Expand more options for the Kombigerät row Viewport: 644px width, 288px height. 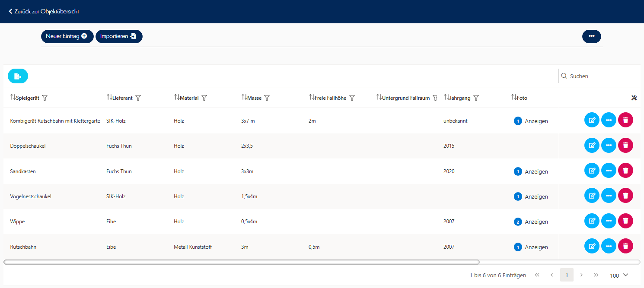coord(609,120)
